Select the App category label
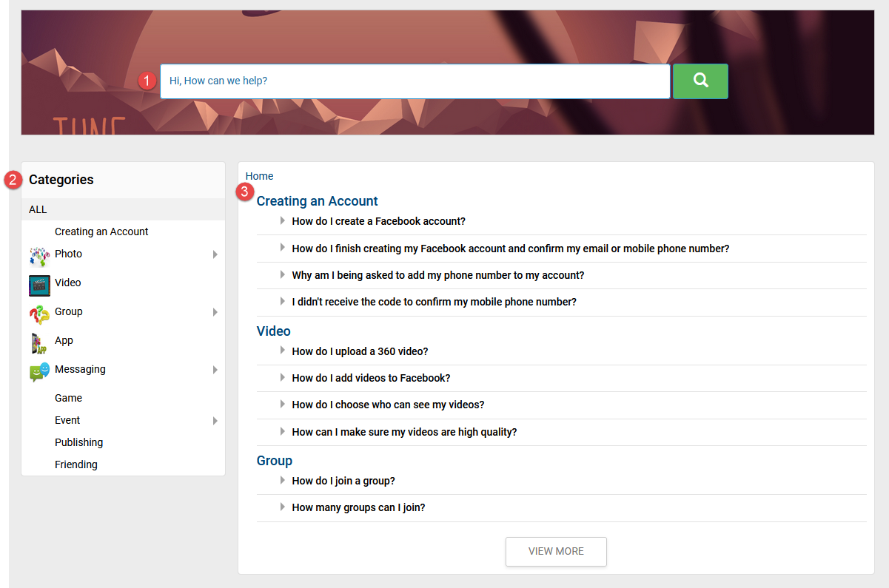The height and width of the screenshot is (588, 889). [x=64, y=340]
